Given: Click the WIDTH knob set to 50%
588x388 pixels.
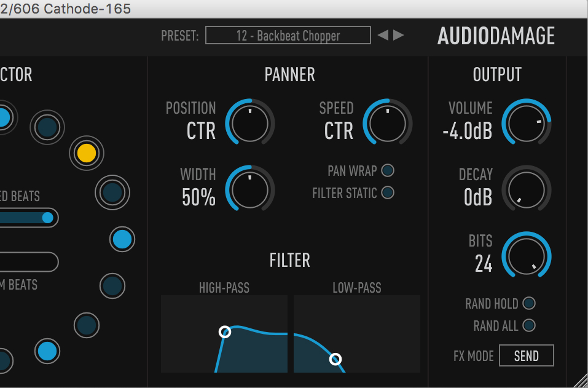Looking at the screenshot, I should coord(249,189).
